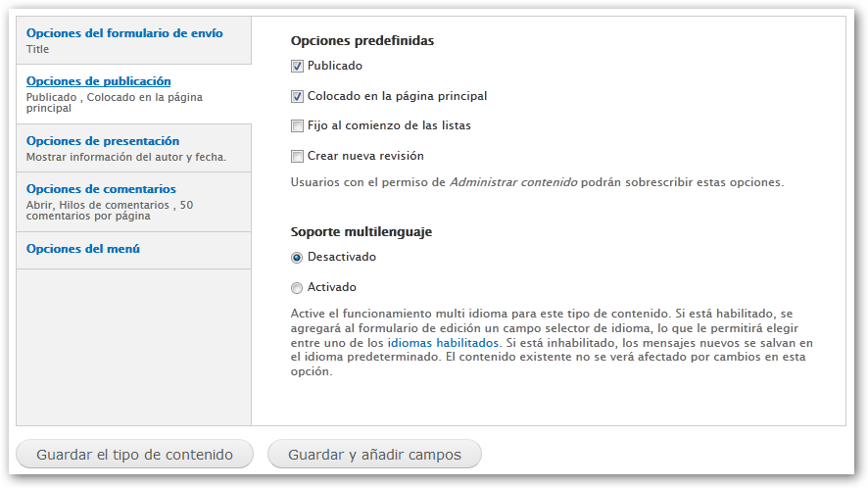868x488 pixels.
Task: Uncheck the Publicado checkbox
Action: (297, 67)
